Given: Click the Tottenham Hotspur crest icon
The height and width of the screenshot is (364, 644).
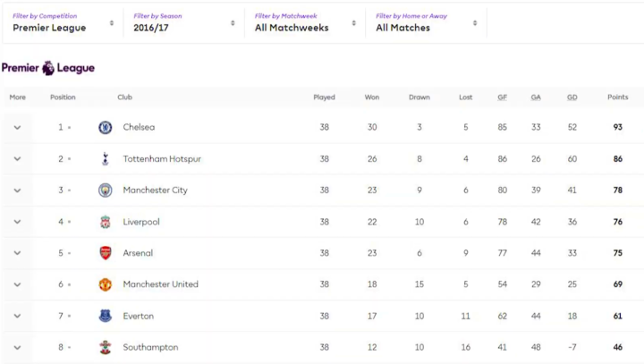Looking at the screenshot, I should (106, 159).
